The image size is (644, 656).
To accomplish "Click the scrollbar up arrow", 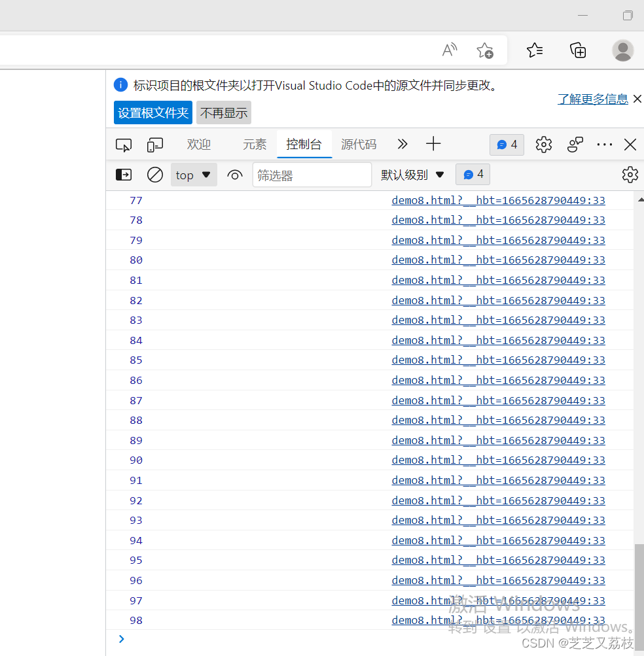I will tap(640, 200).
